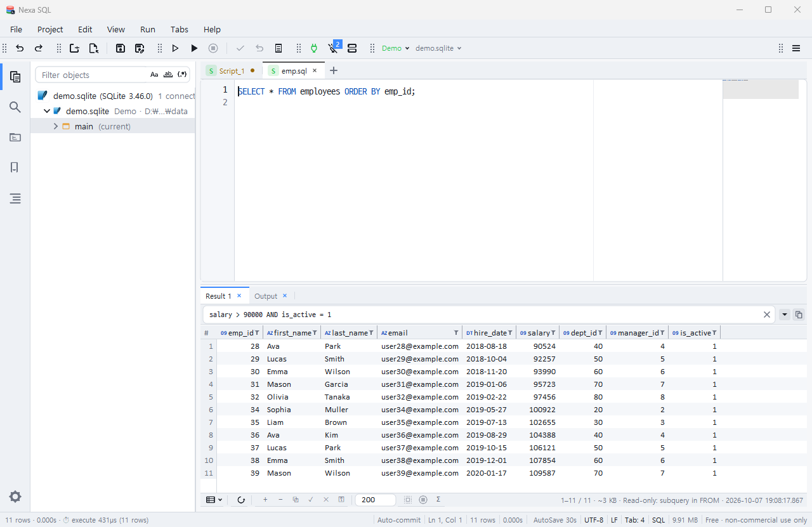
Task: Switch to the Output tab
Action: point(266,296)
